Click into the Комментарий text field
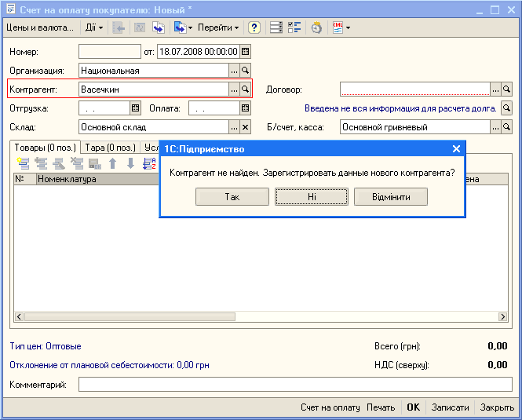The height and width of the screenshot is (420, 522). coord(294,385)
